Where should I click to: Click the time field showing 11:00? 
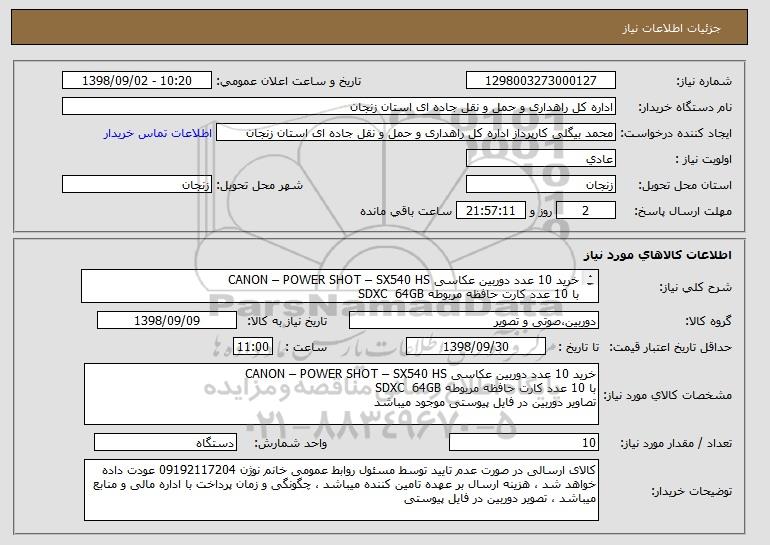[x=253, y=347]
